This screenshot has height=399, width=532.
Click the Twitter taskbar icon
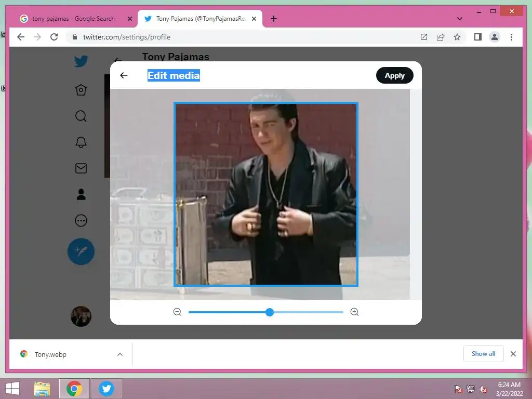click(x=106, y=389)
